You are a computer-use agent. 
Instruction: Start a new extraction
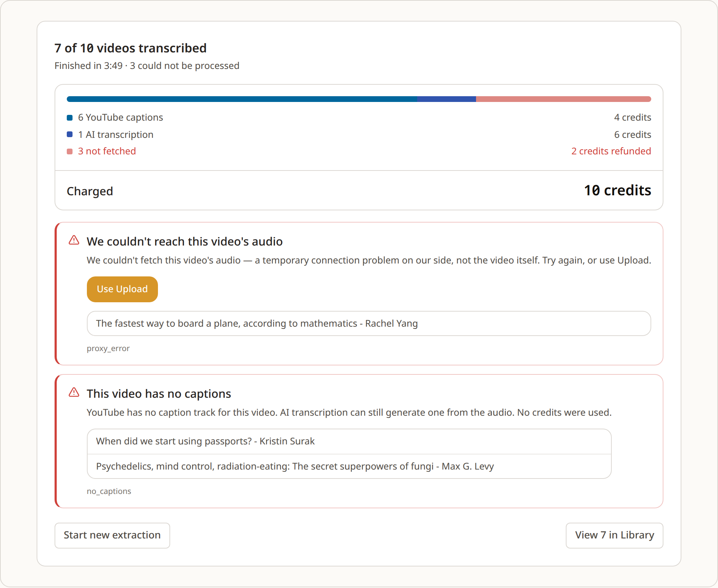112,535
